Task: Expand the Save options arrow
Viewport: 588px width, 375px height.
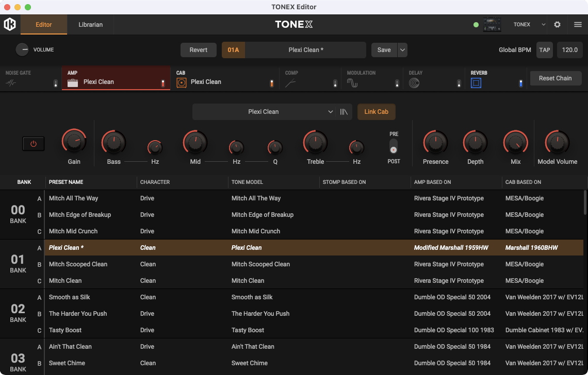Action: tap(402, 50)
